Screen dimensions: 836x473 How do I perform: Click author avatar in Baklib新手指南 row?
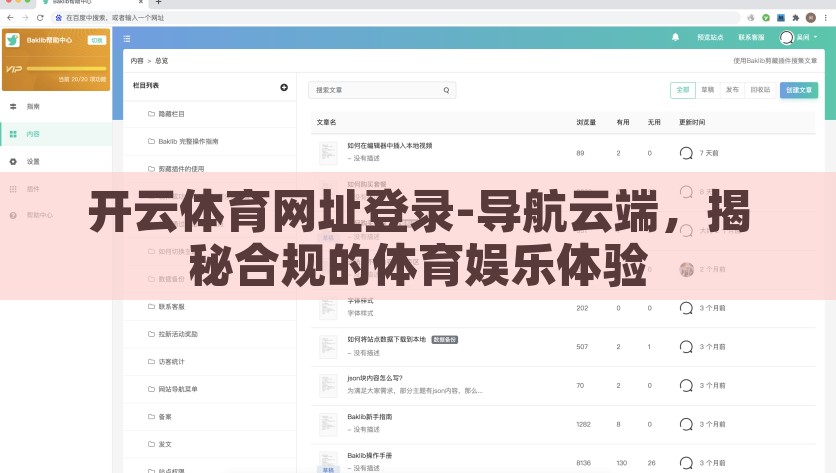point(686,424)
